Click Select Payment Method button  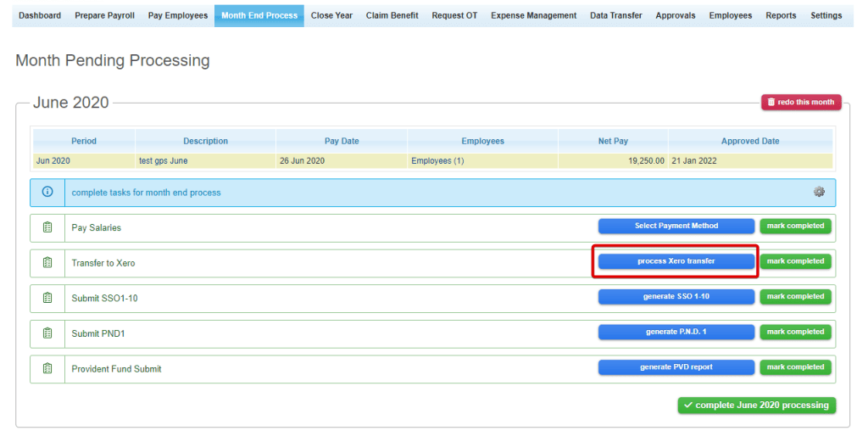coord(676,226)
